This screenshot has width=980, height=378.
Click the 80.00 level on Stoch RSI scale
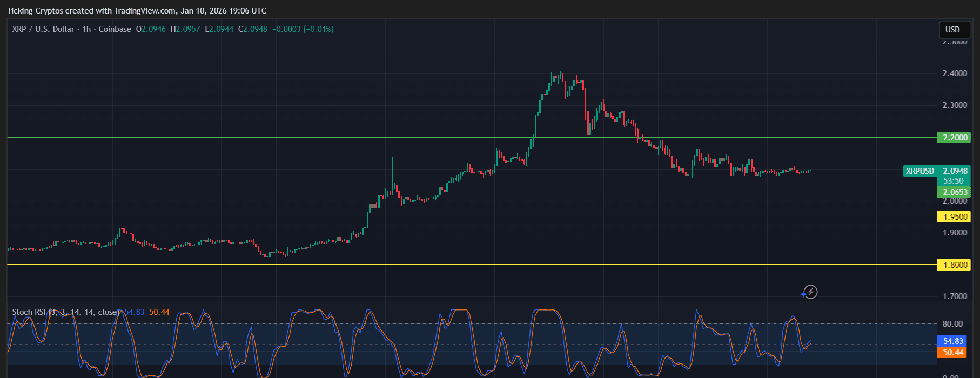952,324
